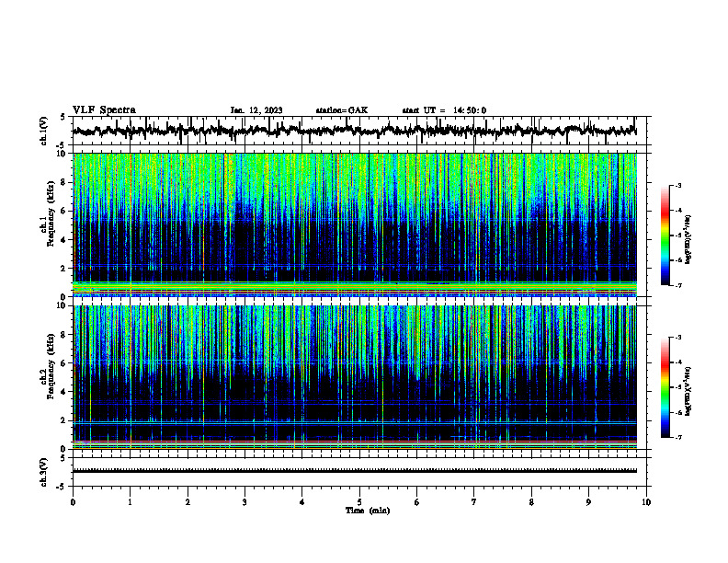The width and height of the screenshot is (728, 563).
Task: Click the "station=GAK" header label
Action: [x=342, y=110]
